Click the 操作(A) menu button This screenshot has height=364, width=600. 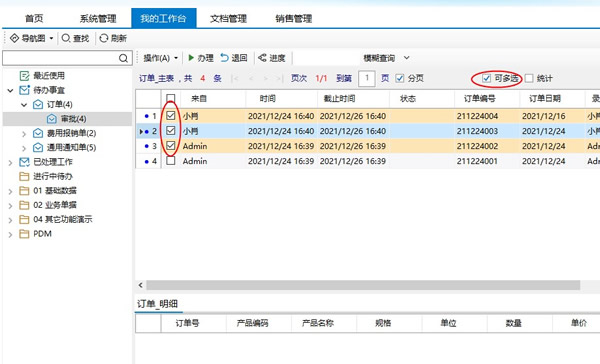click(157, 58)
